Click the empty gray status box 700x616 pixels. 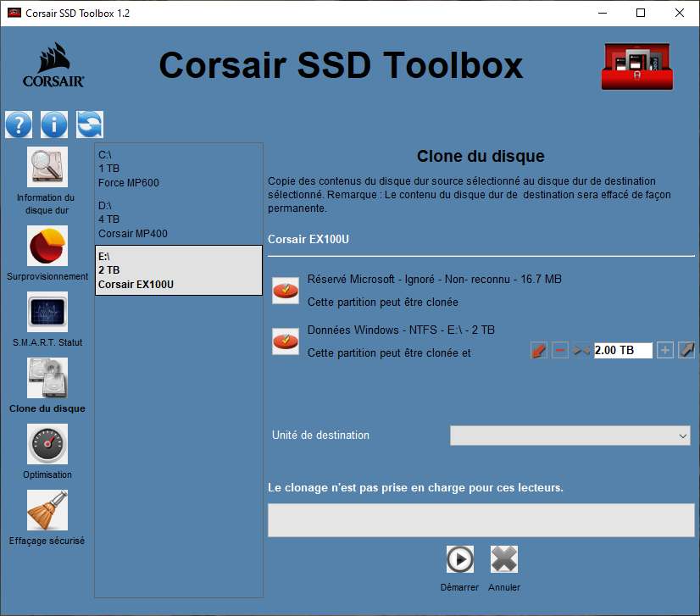pyautogui.click(x=481, y=520)
